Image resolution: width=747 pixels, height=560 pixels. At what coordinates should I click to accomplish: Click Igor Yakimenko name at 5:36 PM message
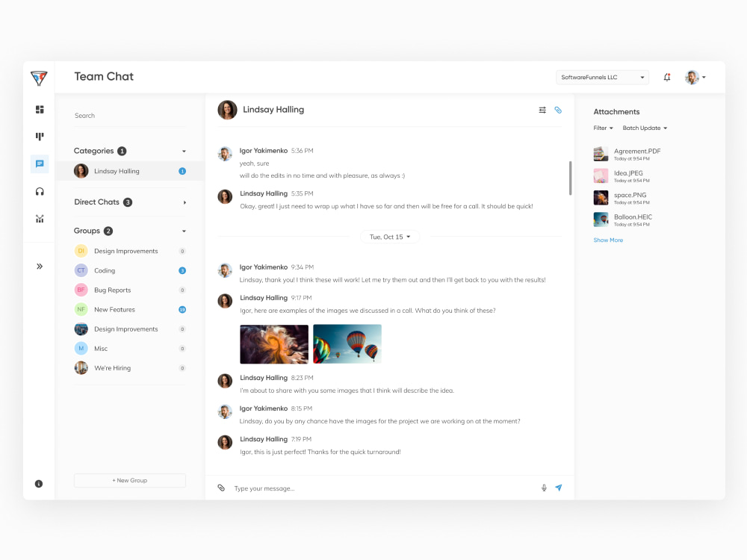pos(264,151)
